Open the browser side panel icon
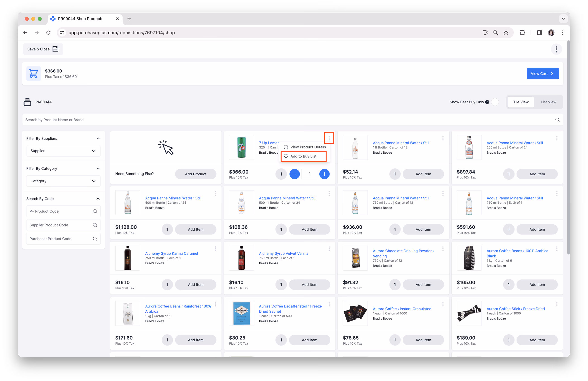The image size is (588, 381). (539, 33)
